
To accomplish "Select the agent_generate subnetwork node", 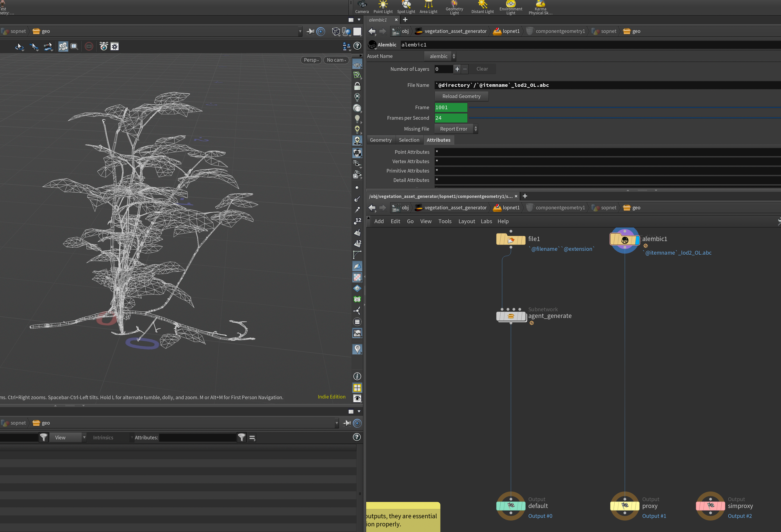I will (511, 316).
